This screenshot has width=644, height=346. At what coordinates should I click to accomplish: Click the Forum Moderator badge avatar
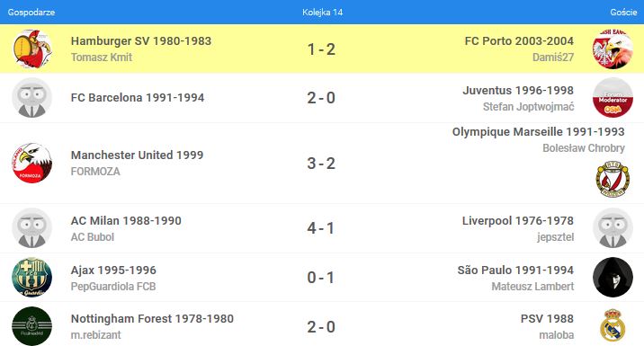click(x=613, y=98)
